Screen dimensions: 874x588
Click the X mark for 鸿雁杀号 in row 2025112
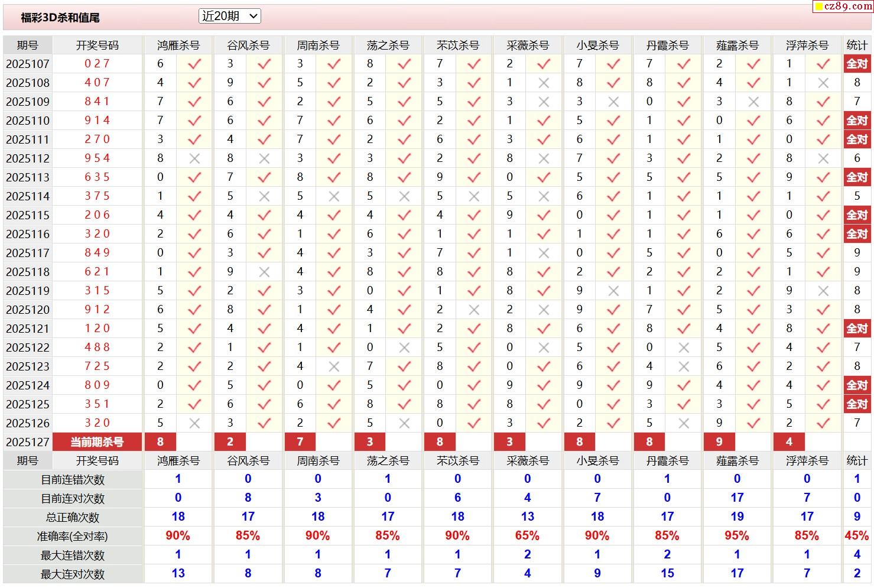[194, 158]
